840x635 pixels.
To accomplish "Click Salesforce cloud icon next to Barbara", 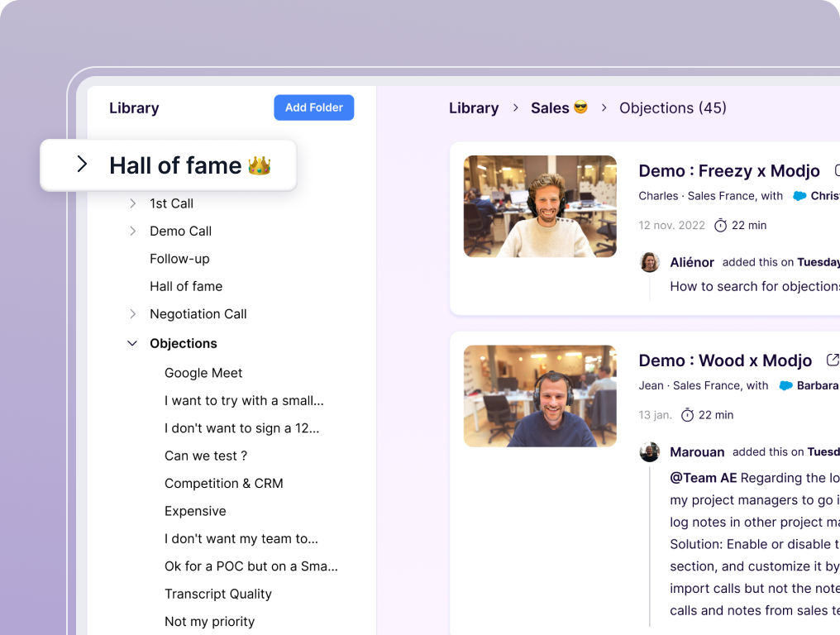I will pos(786,386).
